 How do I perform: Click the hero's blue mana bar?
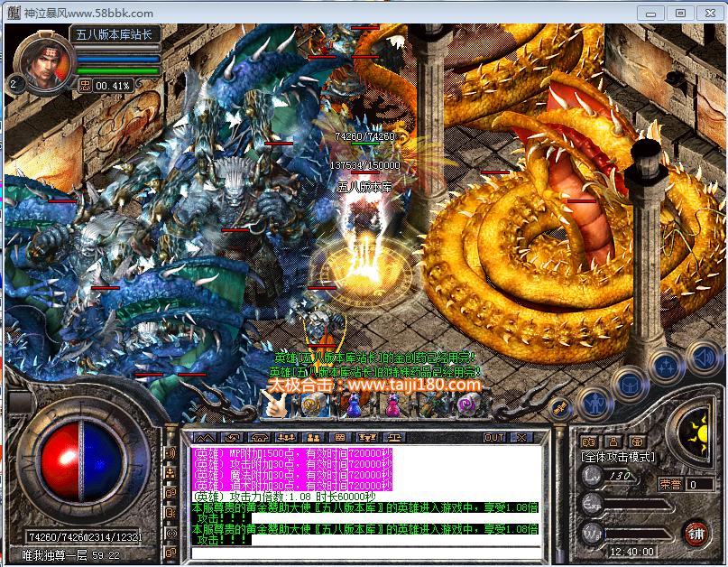[118, 60]
